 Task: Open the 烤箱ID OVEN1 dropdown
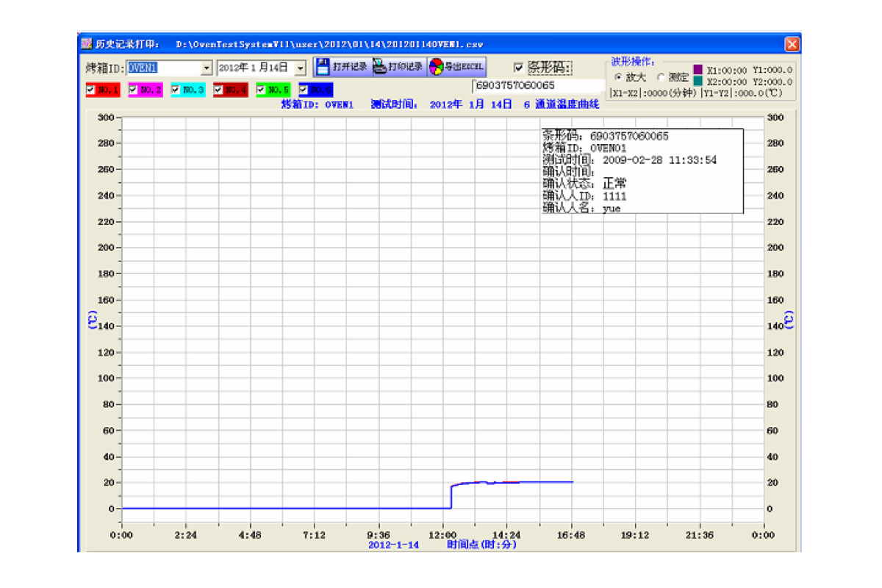point(207,68)
